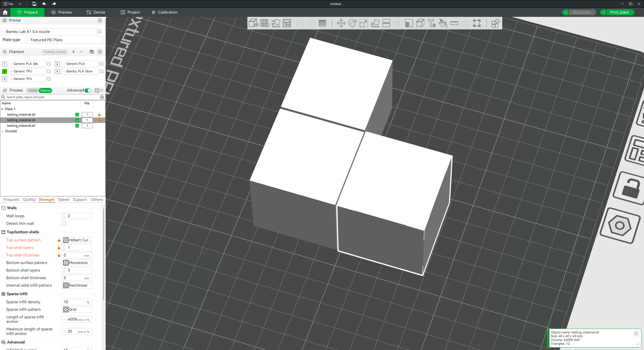Edit Bambu PLA Glow filament preset
This screenshot has height=350, width=644.
(101, 71)
